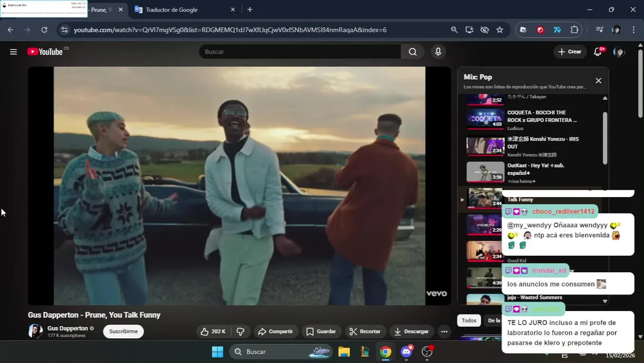Image resolution: width=644 pixels, height=363 pixels.
Task: Click the Crear button
Action: (x=569, y=51)
